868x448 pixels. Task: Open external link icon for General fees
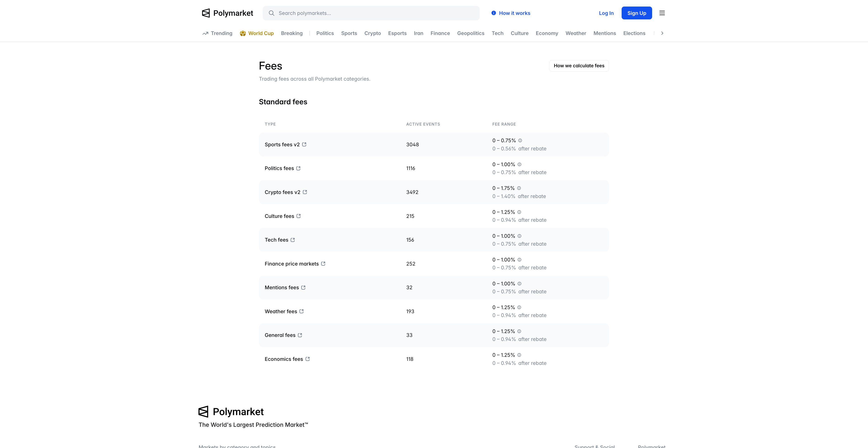[300, 335]
